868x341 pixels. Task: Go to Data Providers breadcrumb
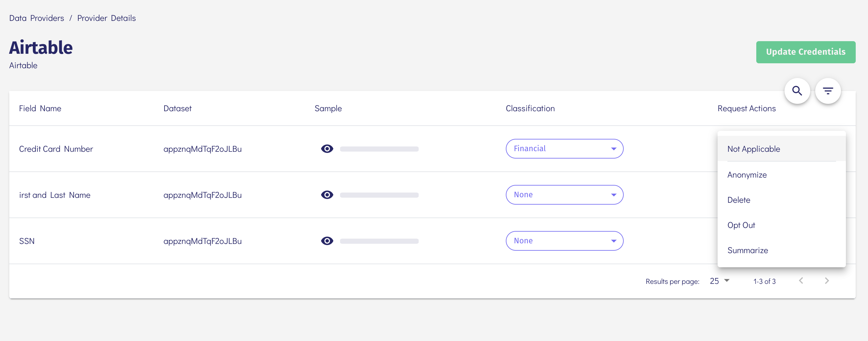tap(37, 18)
